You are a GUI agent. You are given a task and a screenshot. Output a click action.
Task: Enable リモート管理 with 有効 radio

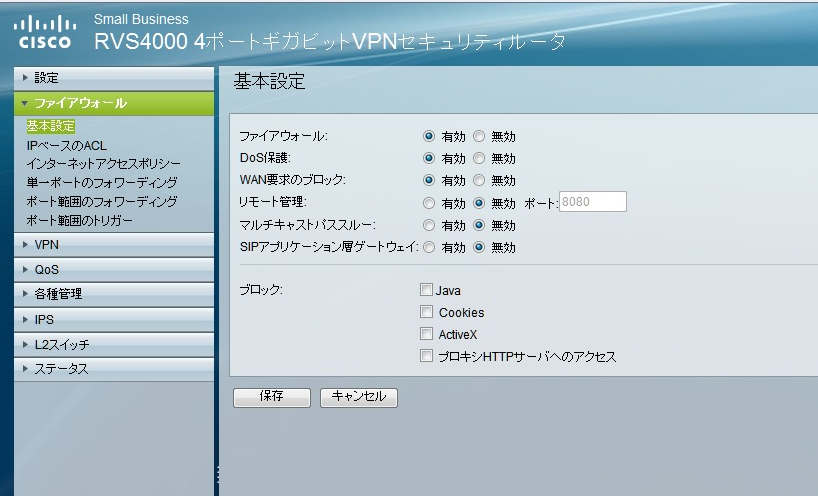(x=429, y=203)
